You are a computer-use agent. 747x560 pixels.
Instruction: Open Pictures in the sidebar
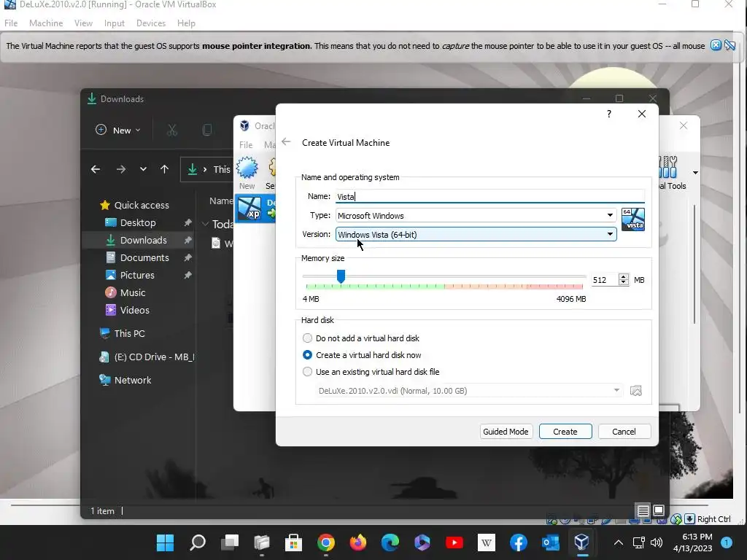click(137, 275)
